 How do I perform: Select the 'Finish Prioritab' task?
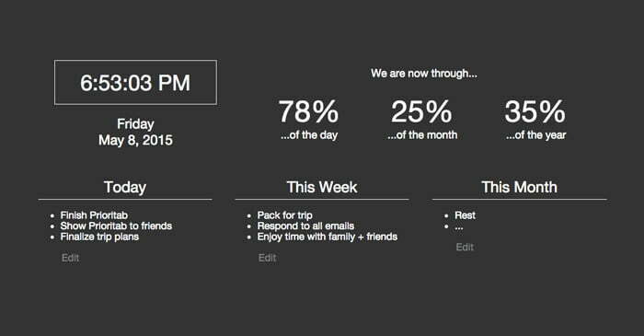(x=94, y=215)
